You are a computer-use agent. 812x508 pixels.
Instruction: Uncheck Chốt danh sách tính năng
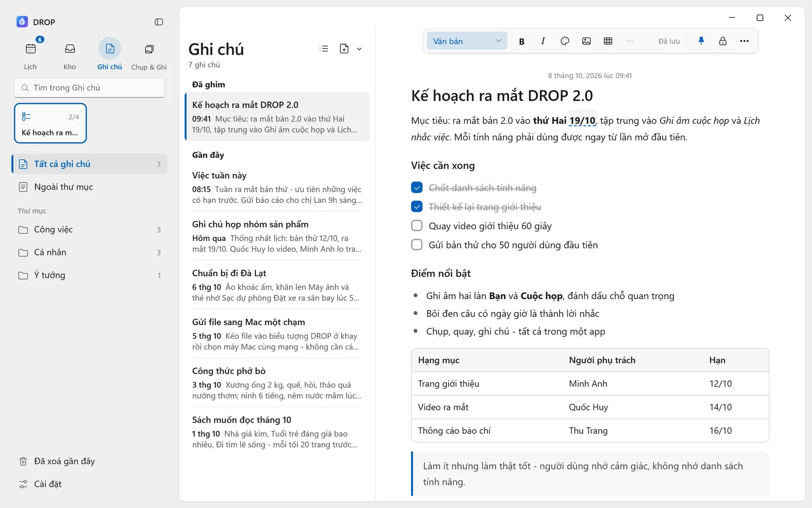pos(417,187)
